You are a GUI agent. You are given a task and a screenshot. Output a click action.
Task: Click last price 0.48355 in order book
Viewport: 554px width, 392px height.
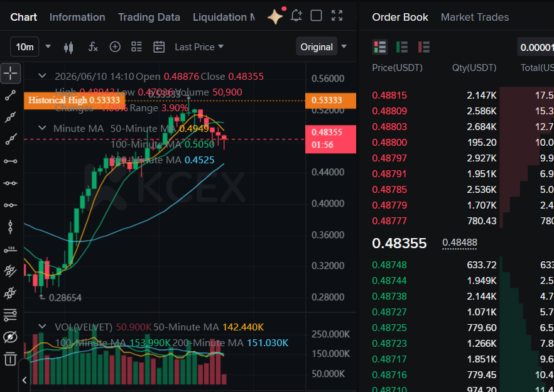[x=399, y=243]
